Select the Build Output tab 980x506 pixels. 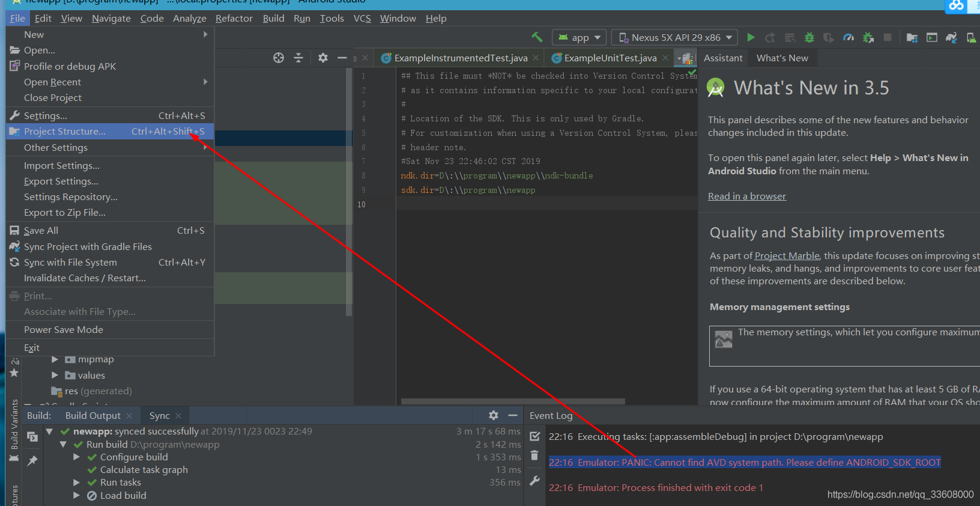coord(93,415)
